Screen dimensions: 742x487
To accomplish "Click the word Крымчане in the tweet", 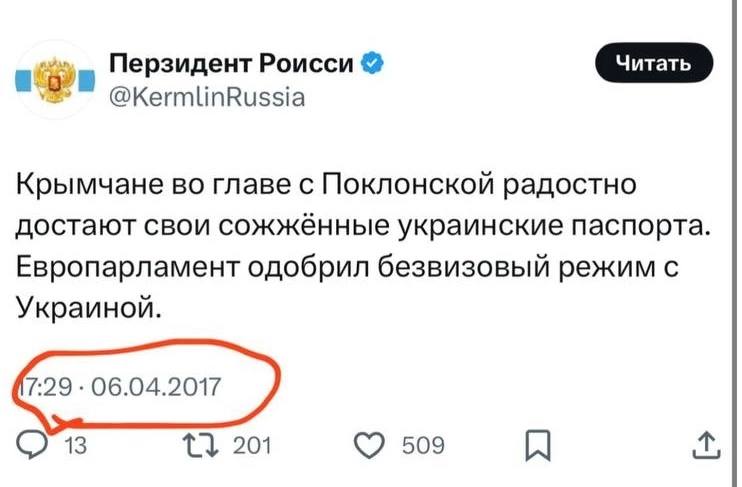I will (82, 187).
